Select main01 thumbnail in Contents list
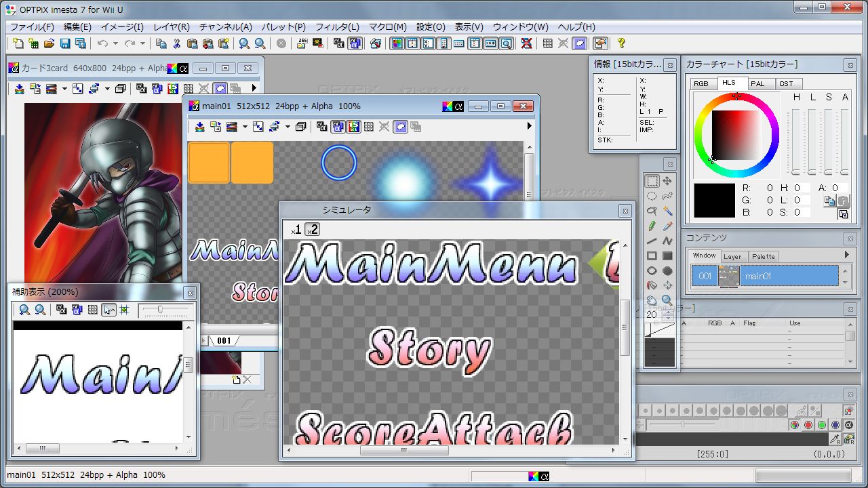 click(x=729, y=277)
